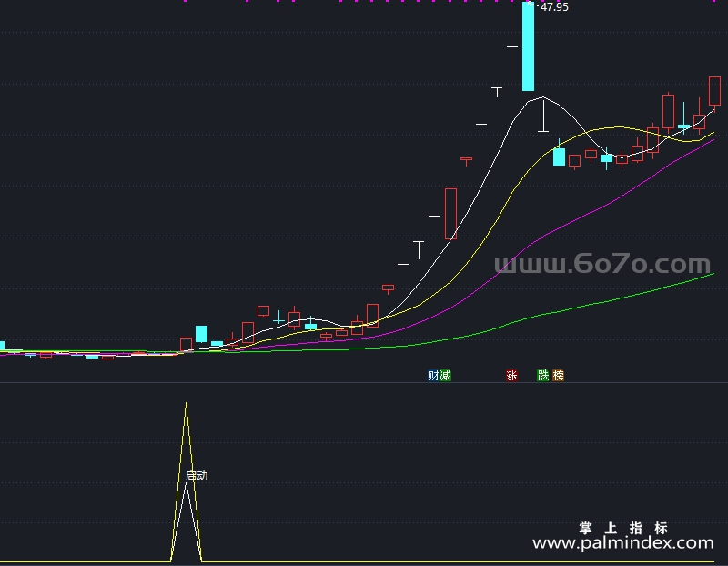Click the 47.95 high price label
Viewport: 728px width, 566px height.
click(x=554, y=7)
